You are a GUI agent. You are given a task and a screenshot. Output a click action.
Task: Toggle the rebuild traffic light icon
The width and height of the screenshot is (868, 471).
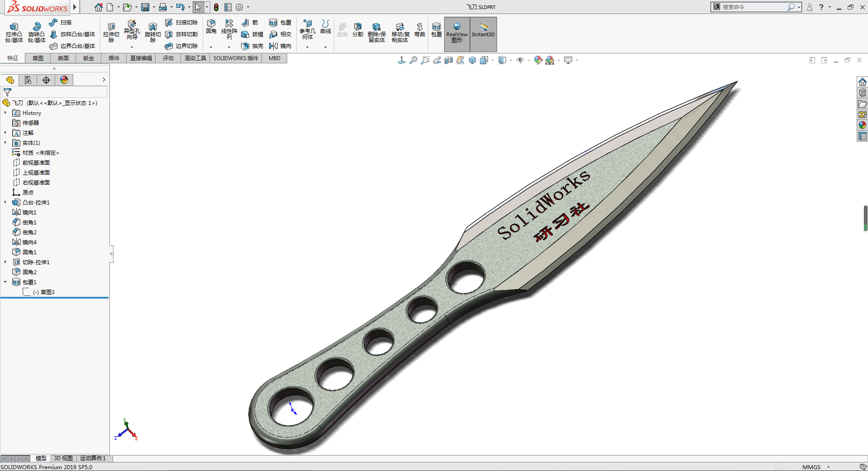pos(216,7)
